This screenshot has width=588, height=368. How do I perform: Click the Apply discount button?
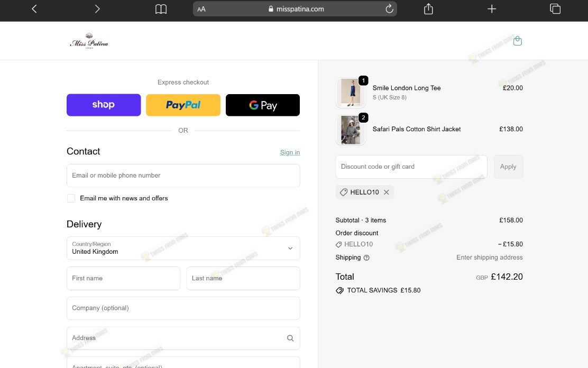[508, 167]
